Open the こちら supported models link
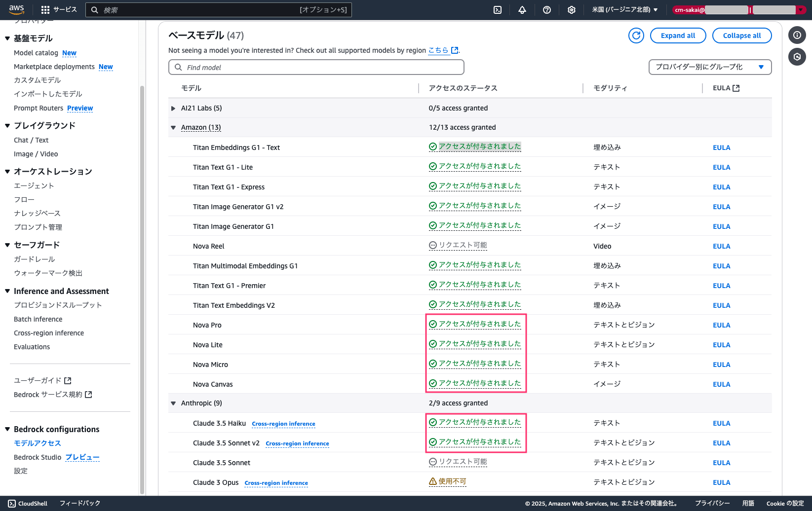Viewport: 812px width, 511px height. 438,50
